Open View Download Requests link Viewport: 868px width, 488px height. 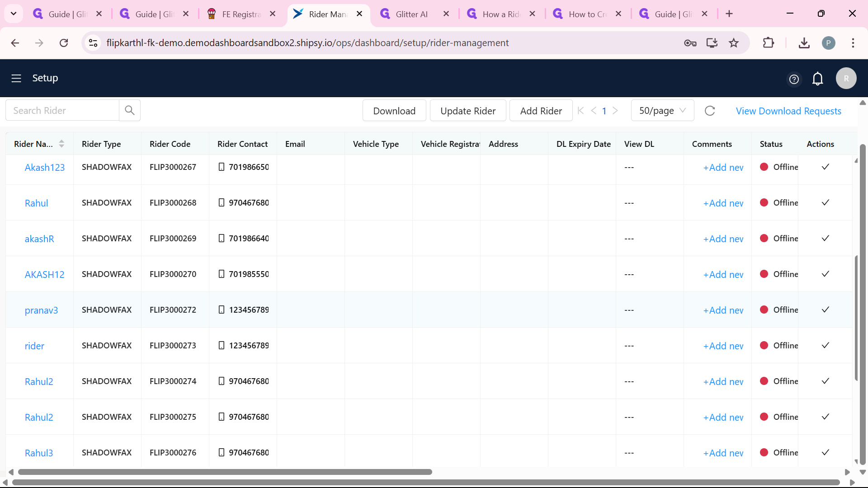coord(788,111)
